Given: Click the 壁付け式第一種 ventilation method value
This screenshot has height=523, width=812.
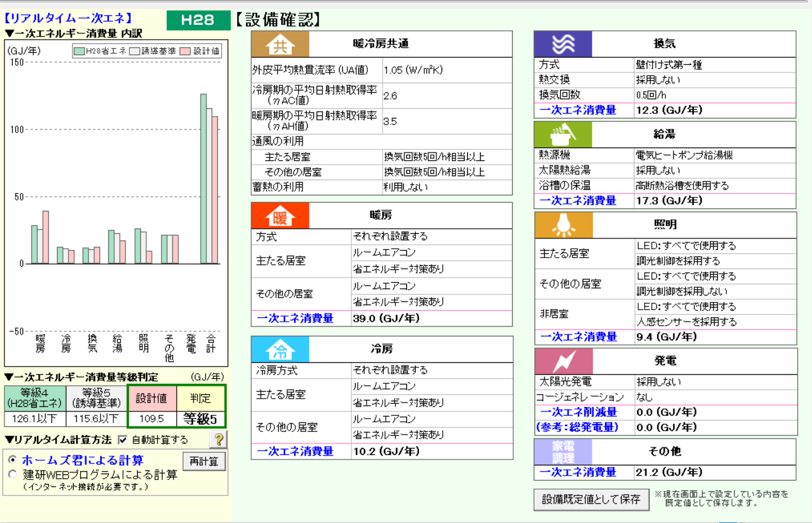Looking at the screenshot, I should click(x=669, y=65).
